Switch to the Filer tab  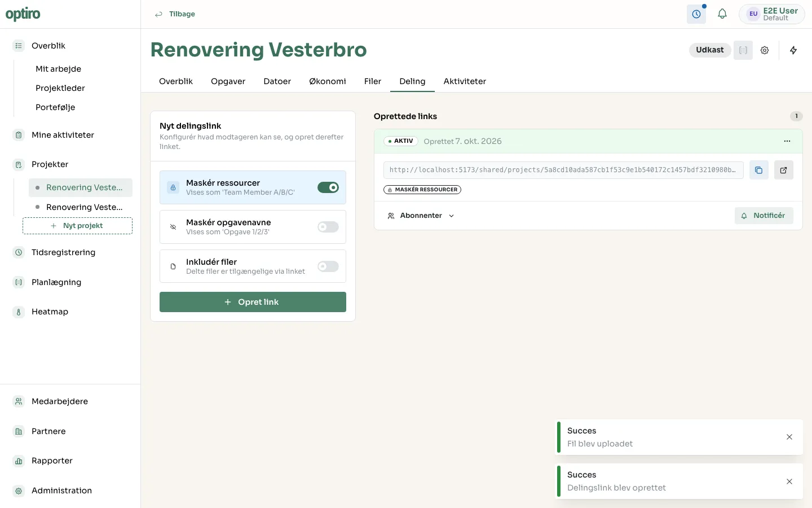click(373, 81)
